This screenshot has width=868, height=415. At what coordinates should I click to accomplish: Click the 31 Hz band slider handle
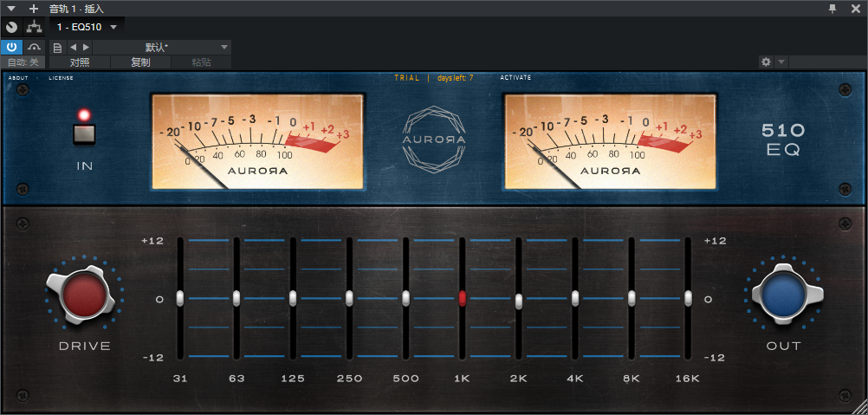coord(180,298)
